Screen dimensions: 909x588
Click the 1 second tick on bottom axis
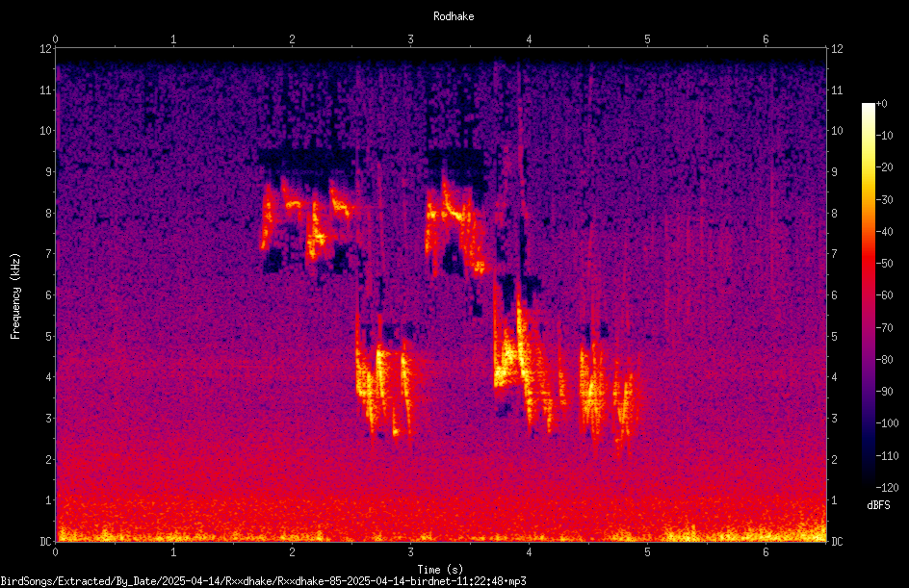pyautogui.click(x=173, y=552)
